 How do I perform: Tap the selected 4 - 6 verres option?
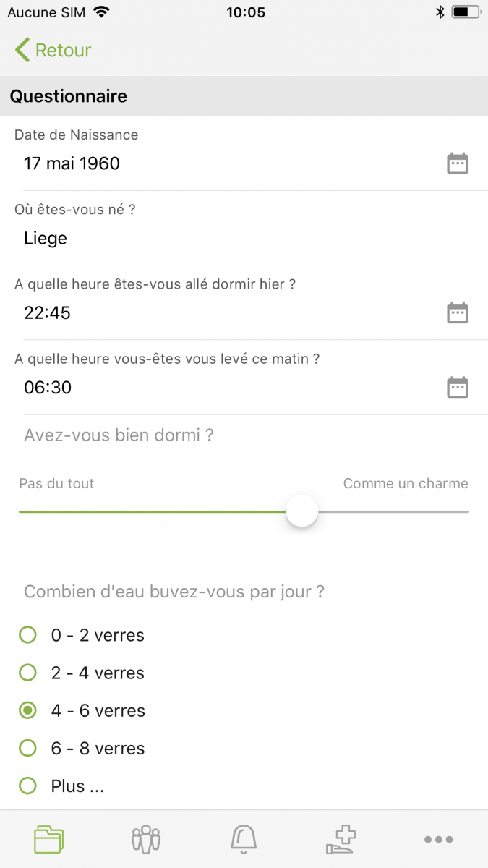pyautogui.click(x=27, y=710)
